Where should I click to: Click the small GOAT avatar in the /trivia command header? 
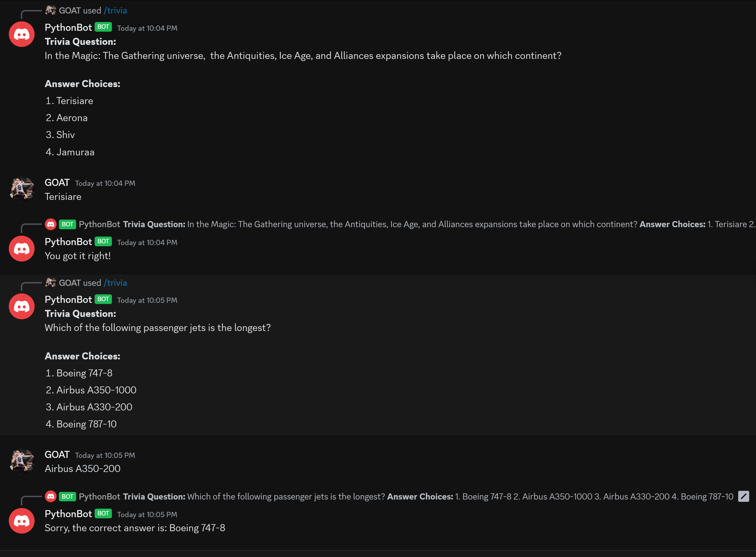click(51, 10)
